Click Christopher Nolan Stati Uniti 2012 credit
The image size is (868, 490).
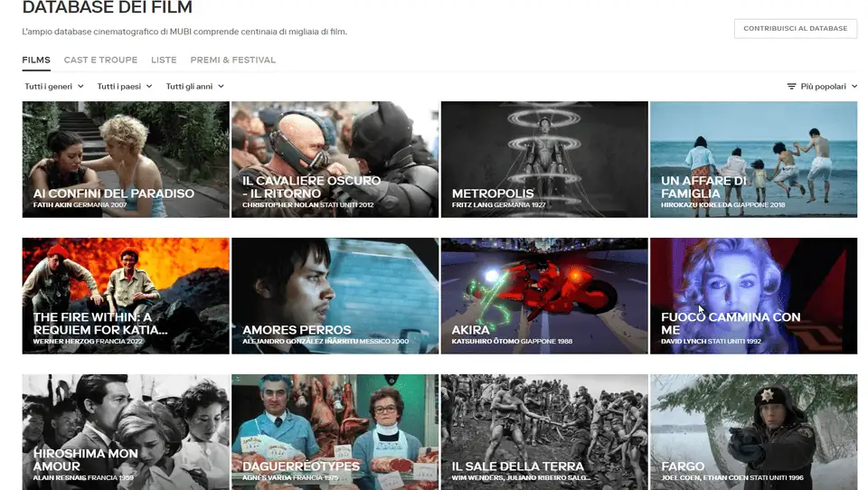click(307, 205)
